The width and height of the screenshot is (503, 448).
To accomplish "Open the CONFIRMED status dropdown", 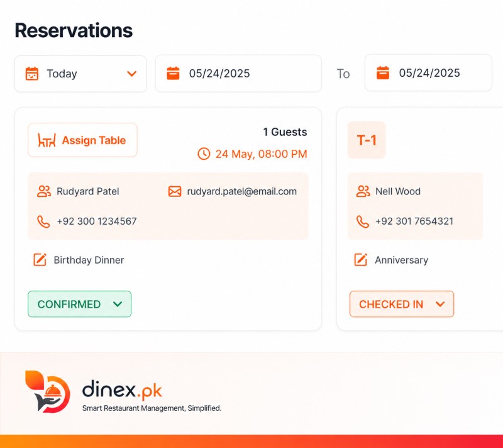I will (80, 304).
